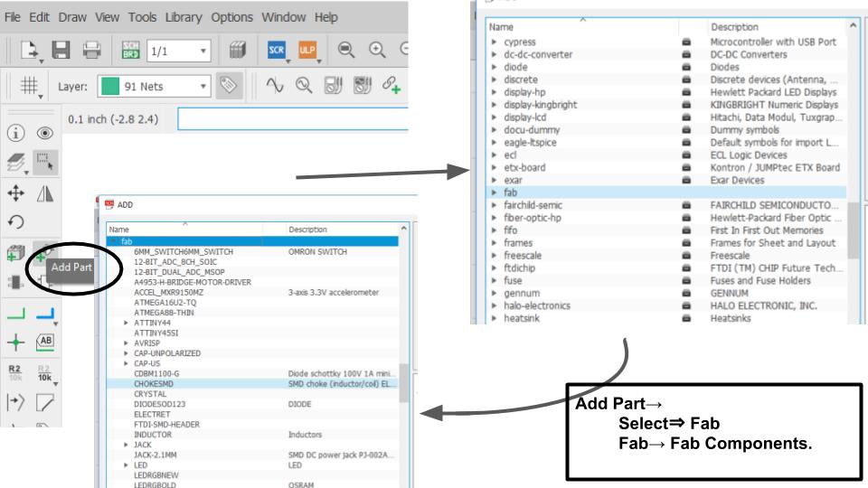The height and width of the screenshot is (488, 868).
Task: Open the Library menu
Action: coord(184,17)
